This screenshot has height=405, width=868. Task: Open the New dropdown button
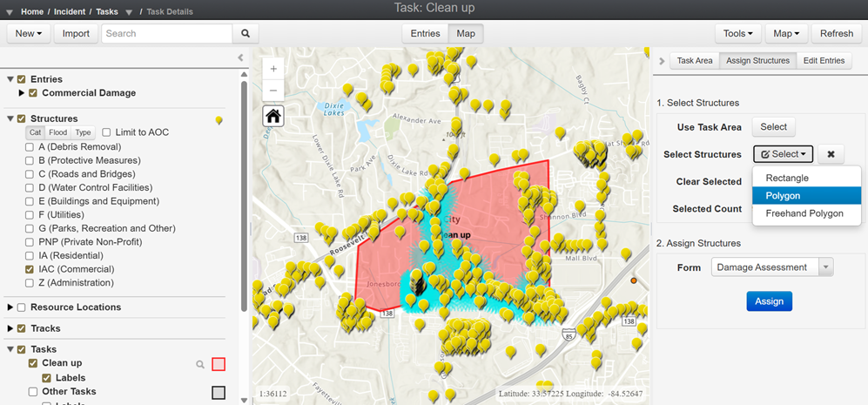(29, 33)
